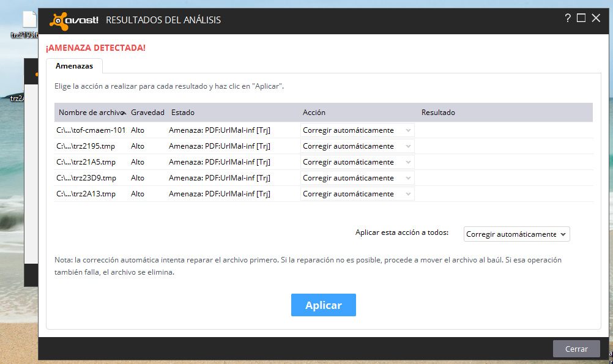Select file name C:\...\trz21A5.tmp

pos(86,162)
